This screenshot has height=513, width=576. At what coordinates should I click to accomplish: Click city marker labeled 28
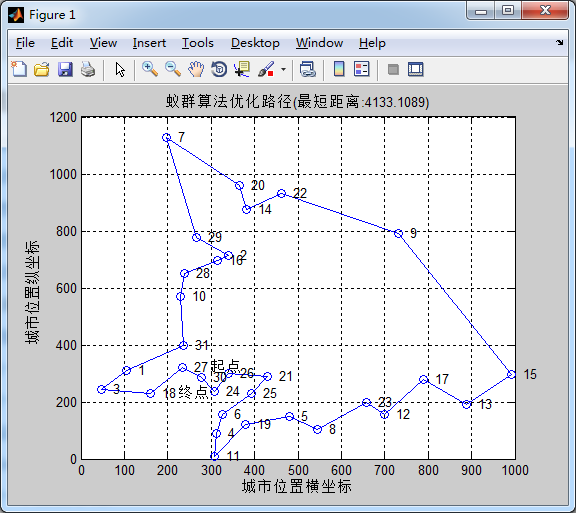click(184, 273)
